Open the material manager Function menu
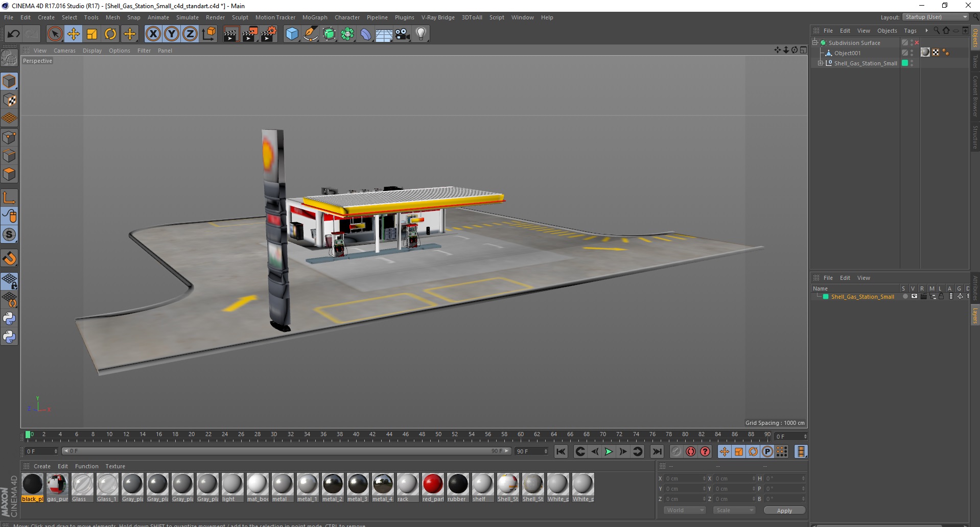980x527 pixels. click(86, 466)
